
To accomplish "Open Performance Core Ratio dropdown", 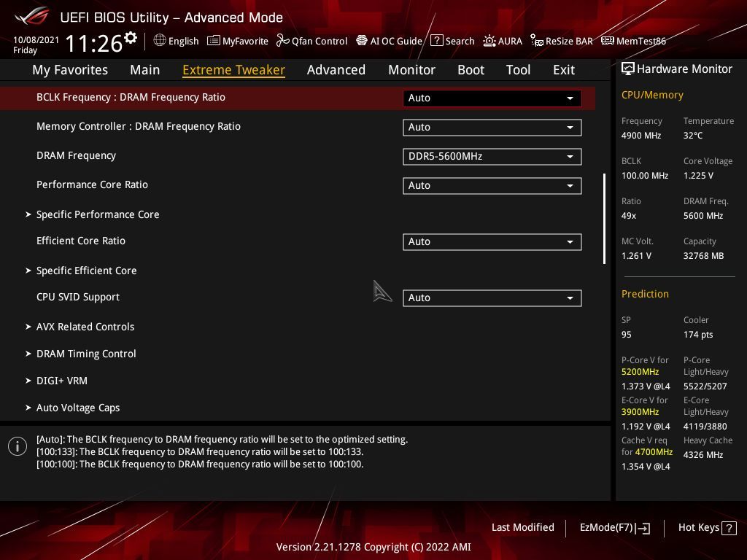I will point(492,186).
